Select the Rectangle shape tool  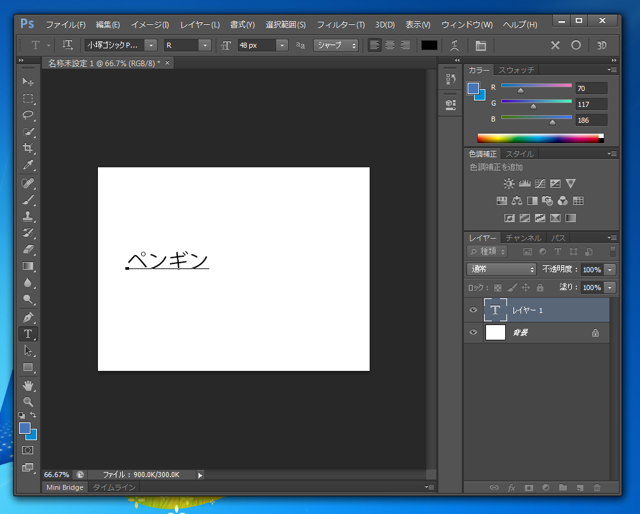(x=28, y=367)
